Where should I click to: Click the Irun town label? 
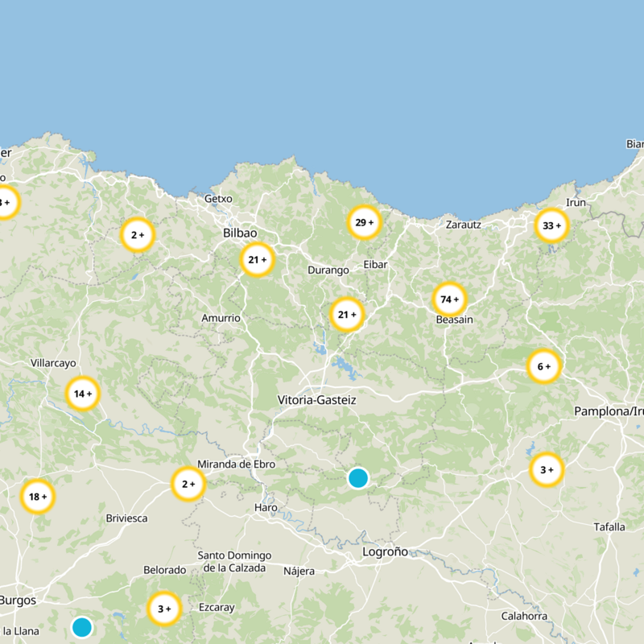576,203
